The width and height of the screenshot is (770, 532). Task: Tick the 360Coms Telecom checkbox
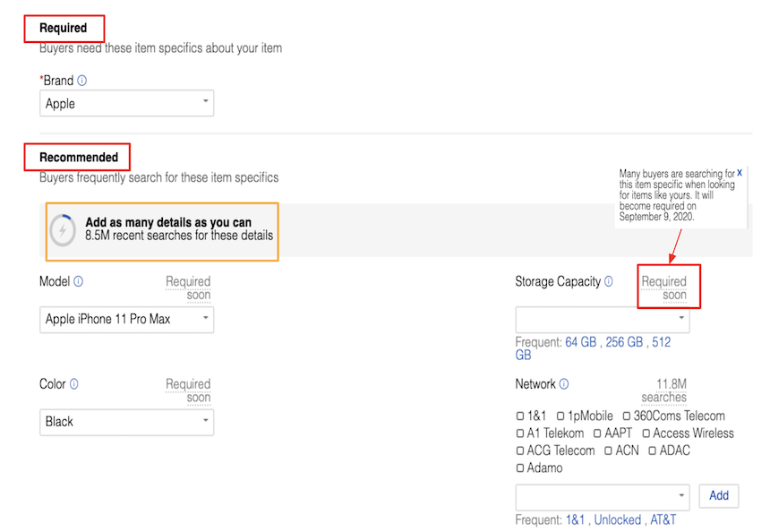[x=627, y=416]
